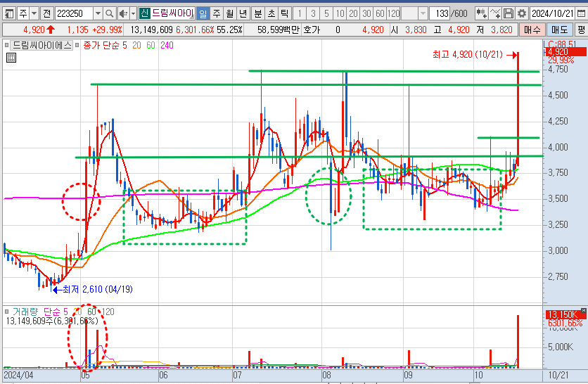Click the green 신 credit badge icon
Screen dimensions: 588x384
tap(144, 13)
